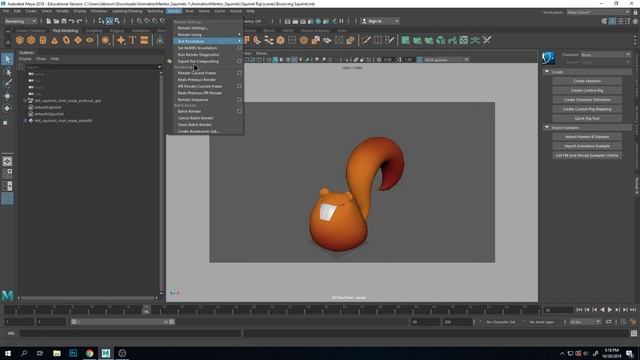Viewport: 640px width, 360px height.
Task: Click the Undo arrow icon
Action: coord(71,21)
